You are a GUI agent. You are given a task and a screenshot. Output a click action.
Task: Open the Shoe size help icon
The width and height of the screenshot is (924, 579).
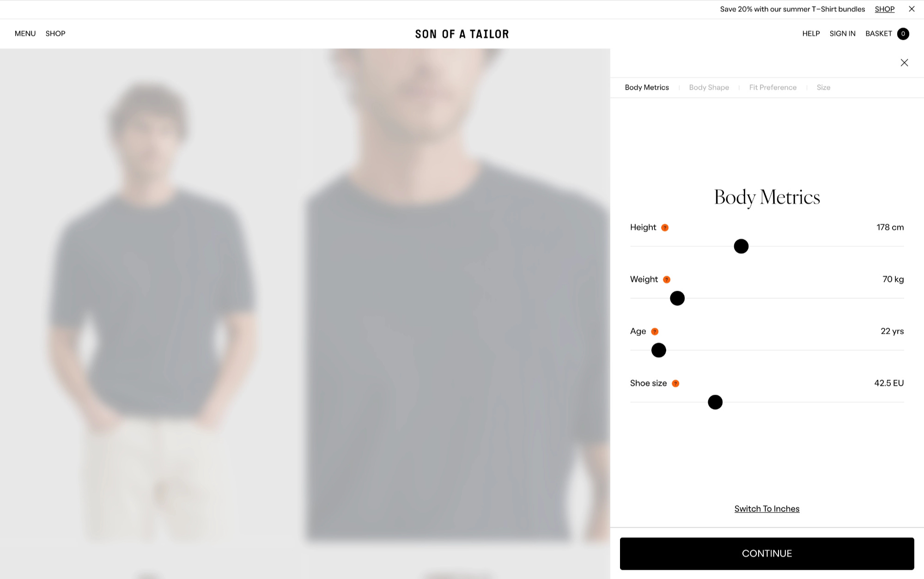675,384
